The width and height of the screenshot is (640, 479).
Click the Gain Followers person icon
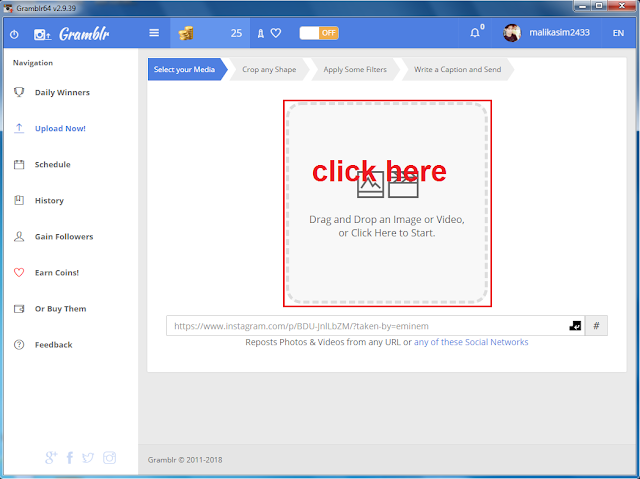point(19,237)
